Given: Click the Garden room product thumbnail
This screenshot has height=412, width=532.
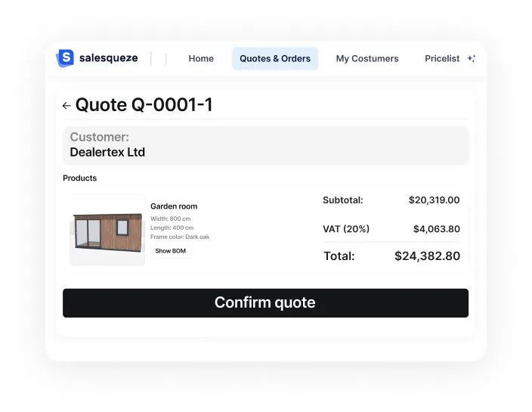Looking at the screenshot, I should point(107,230).
